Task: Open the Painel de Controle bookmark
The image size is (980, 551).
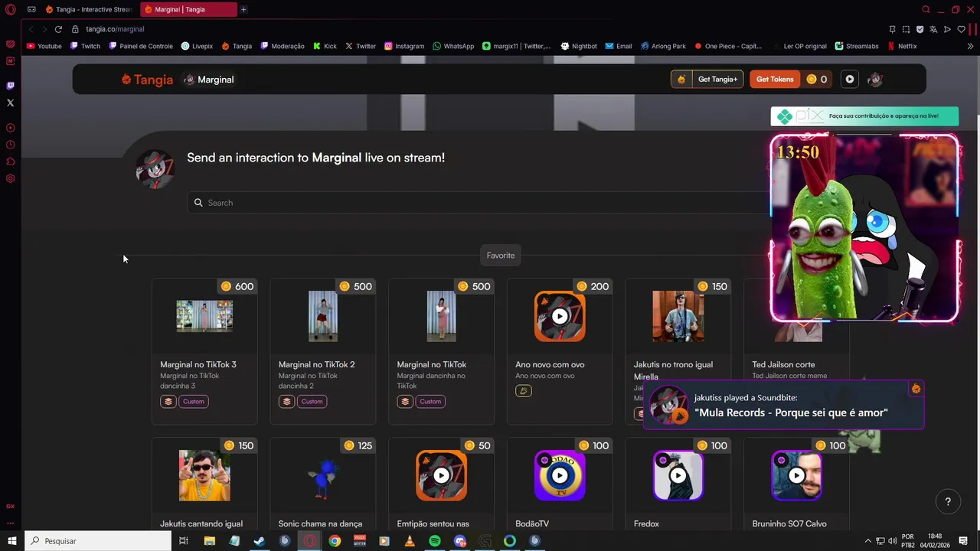Action: (x=141, y=46)
